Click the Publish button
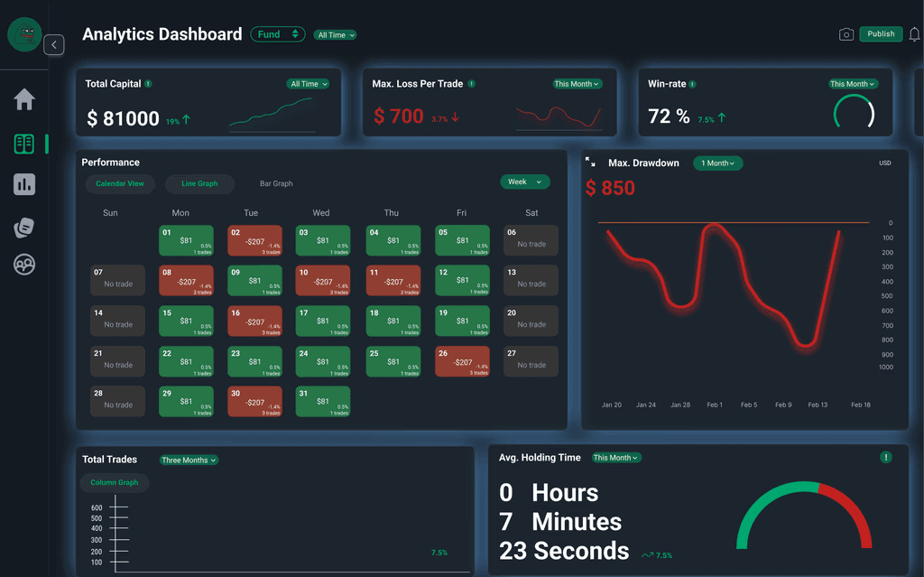The width and height of the screenshot is (924, 577). tap(881, 33)
